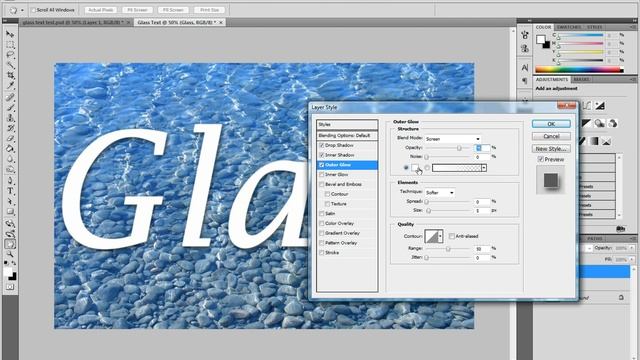Add a Curves adjustment
The height and width of the screenshot is (360, 640).
click(587, 106)
